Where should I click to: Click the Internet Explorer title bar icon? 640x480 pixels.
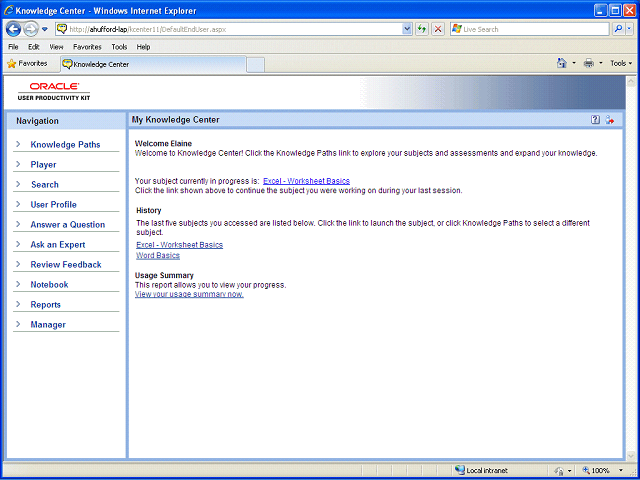click(x=9, y=11)
